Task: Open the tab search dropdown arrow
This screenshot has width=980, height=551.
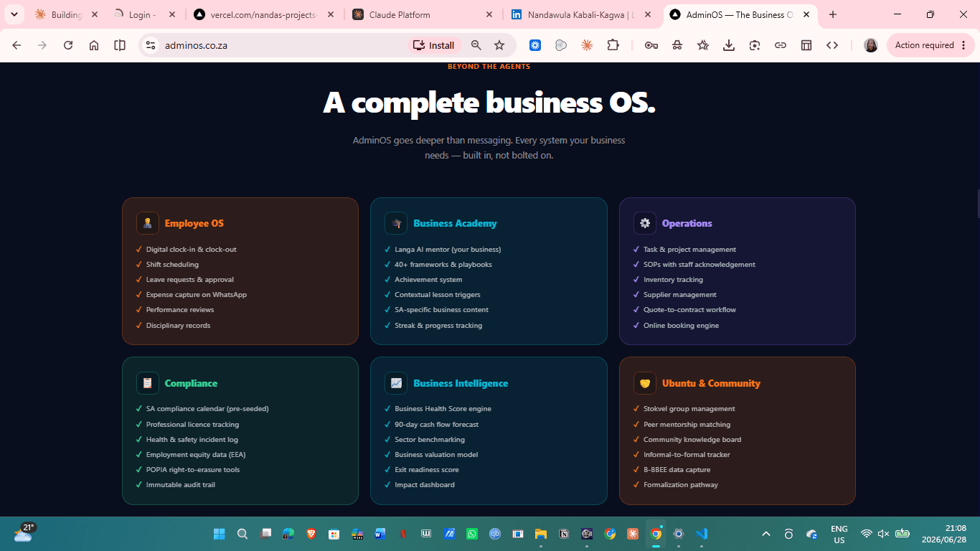Action: [x=14, y=14]
